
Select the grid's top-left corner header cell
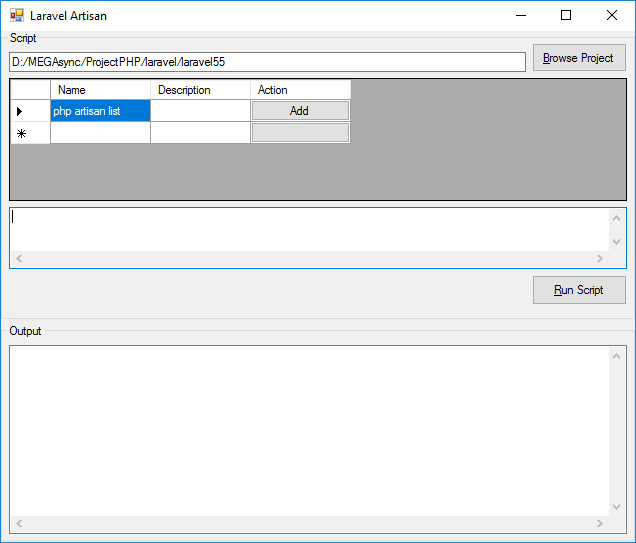coord(30,90)
